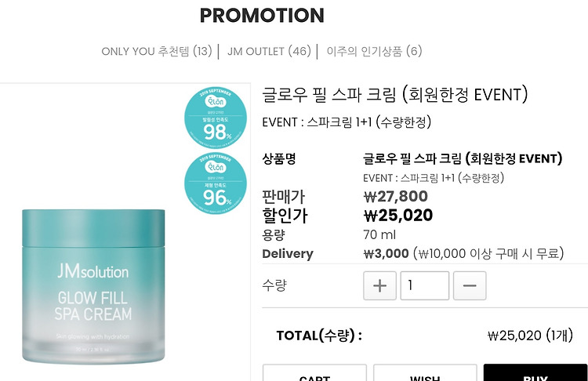Open the ONLY YOU 추천템 (13) tab

pyautogui.click(x=157, y=51)
